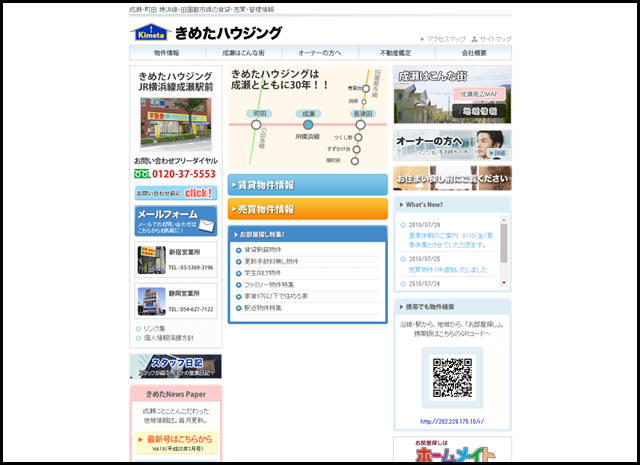This screenshot has height=465, width=640.
Task: Click the mobile site QR code
Action: point(452,378)
